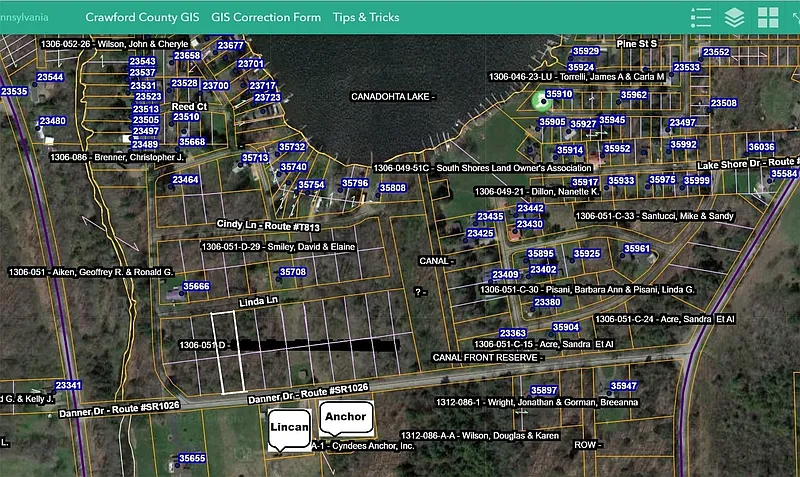Open the Tips & Tricks link

click(x=365, y=17)
